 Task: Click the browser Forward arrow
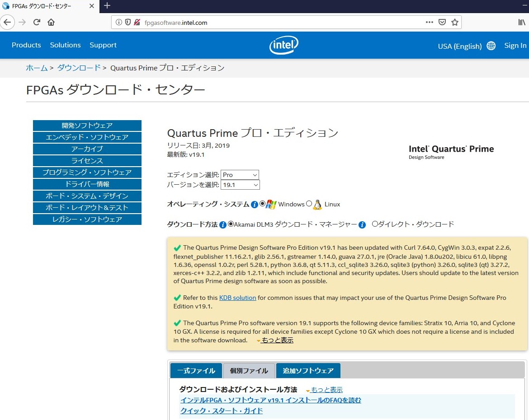[22, 22]
